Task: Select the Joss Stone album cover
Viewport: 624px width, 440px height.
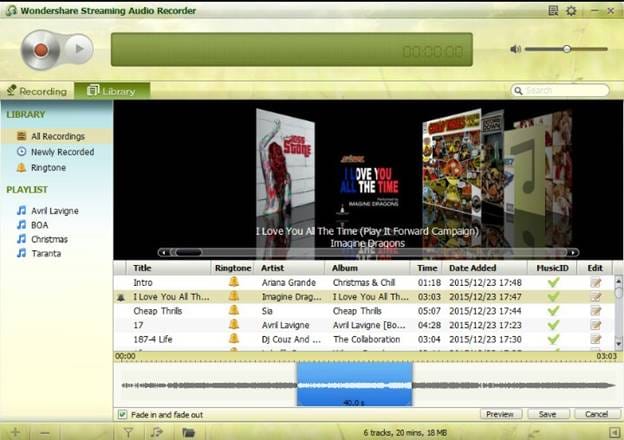Action: point(285,163)
